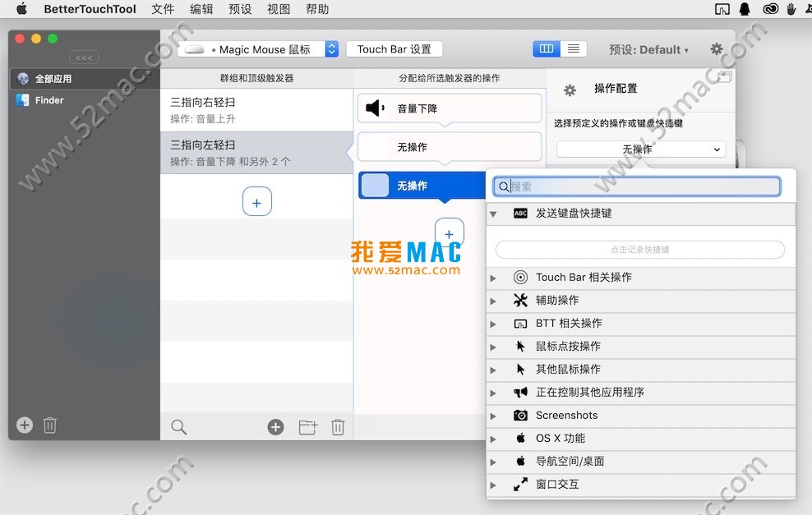The width and height of the screenshot is (812, 515).
Task: Click 点击记录快捷键 to record shortcut
Action: [x=640, y=250]
